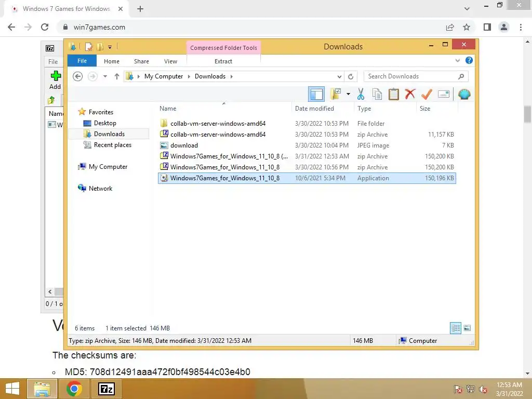Expand the breadcrumb arrow after My Computer

click(x=189, y=76)
